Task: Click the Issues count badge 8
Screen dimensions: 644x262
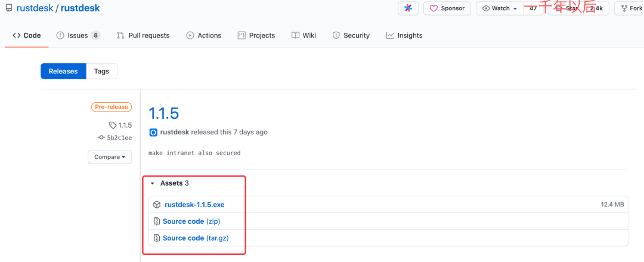Action: [x=95, y=35]
